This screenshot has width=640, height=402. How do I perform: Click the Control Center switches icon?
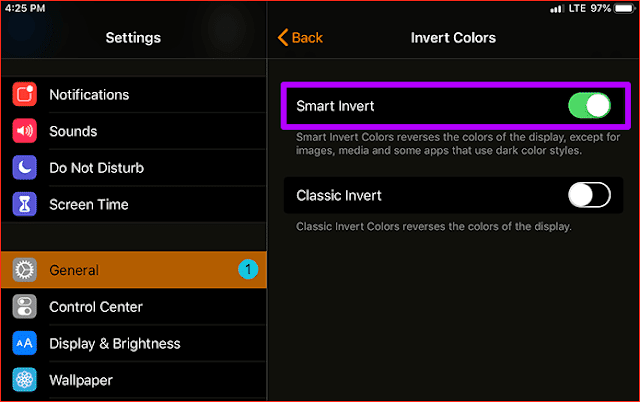tap(25, 307)
